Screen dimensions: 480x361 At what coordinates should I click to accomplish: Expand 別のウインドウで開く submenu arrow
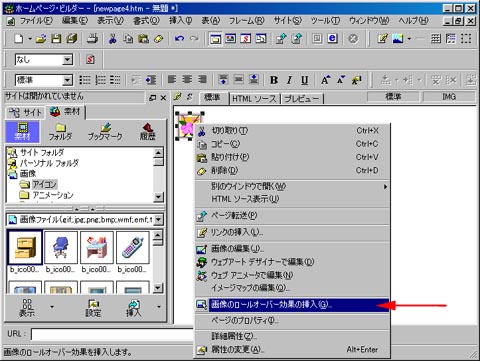385,187
